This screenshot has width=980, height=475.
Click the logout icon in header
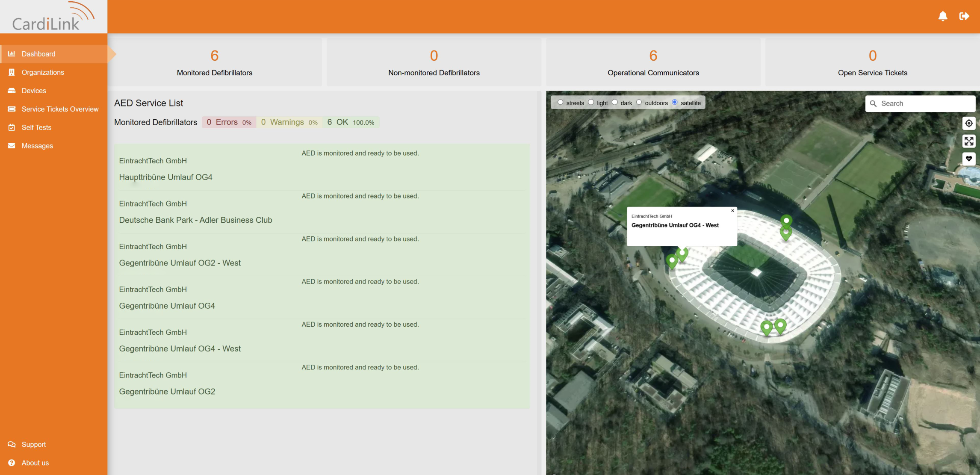pos(964,16)
